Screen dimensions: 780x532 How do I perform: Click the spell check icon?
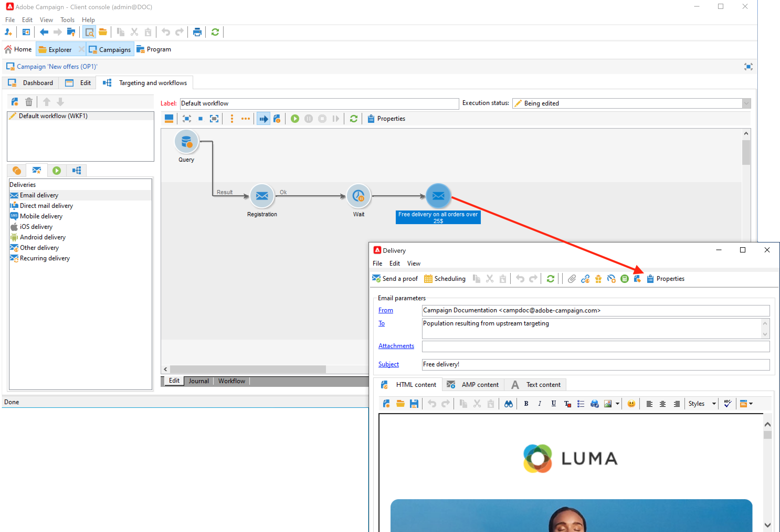tap(727, 404)
